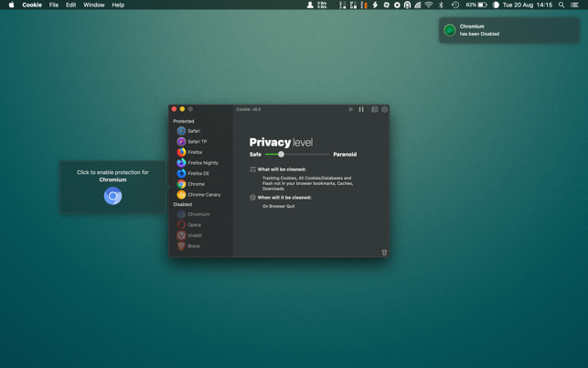Click the play button in Cookie toolbar
Viewport: 588px width, 368px height.
[351, 110]
